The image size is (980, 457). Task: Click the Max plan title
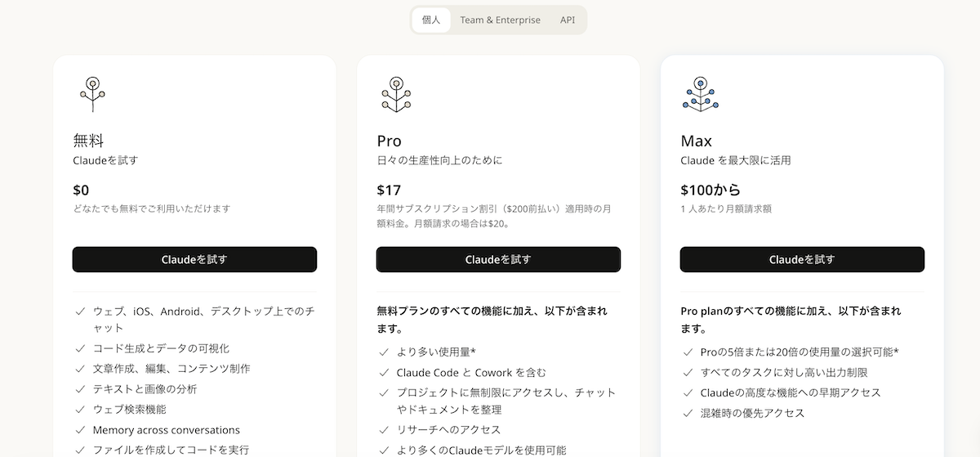coord(696,141)
